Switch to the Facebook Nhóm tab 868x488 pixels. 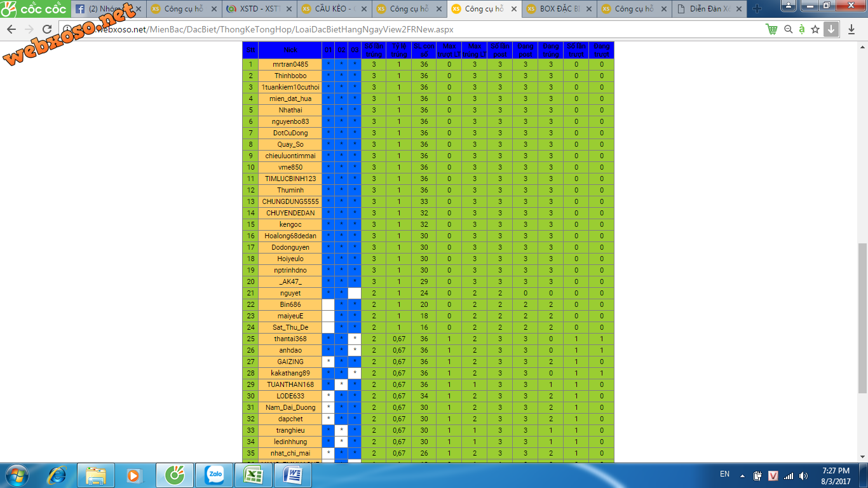[107, 9]
